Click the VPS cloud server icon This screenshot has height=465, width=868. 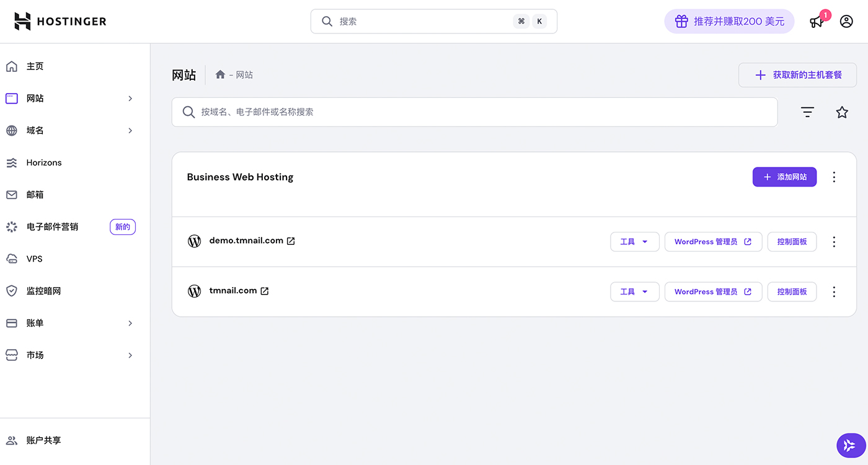[11, 259]
